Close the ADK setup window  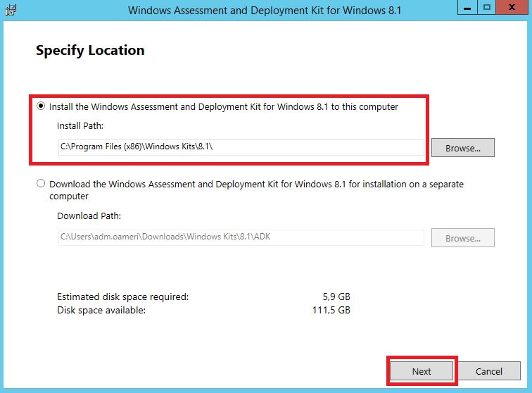(512, 7)
